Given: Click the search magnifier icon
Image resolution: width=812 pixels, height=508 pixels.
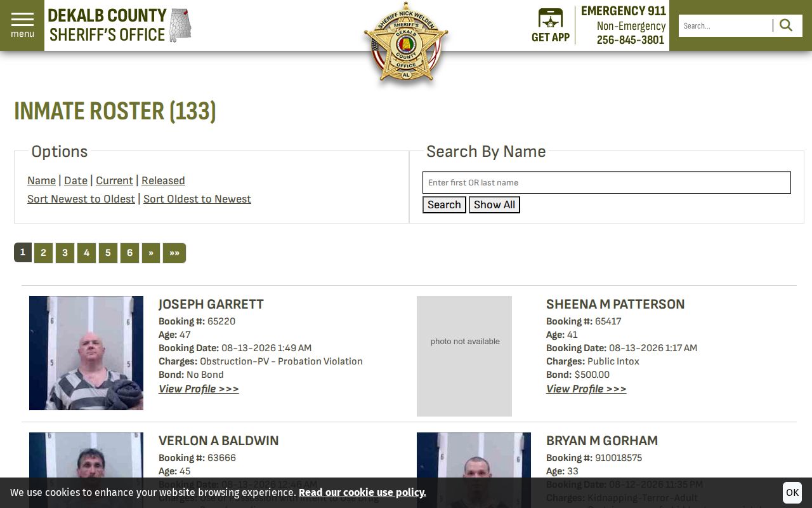Looking at the screenshot, I should (787, 25).
